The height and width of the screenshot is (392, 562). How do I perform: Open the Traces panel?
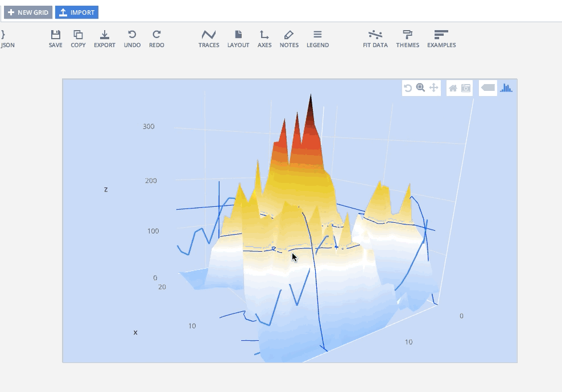[209, 37]
